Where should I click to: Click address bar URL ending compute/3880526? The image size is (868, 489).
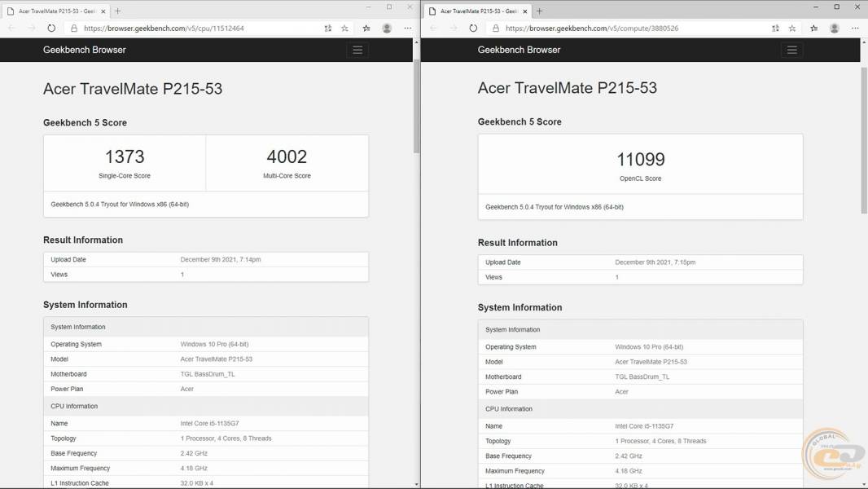(592, 29)
